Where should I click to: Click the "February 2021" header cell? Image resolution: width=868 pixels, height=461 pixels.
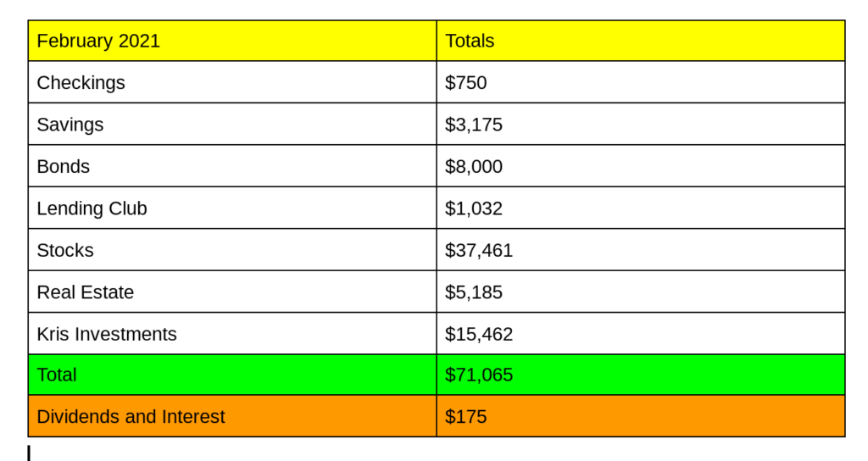[x=98, y=41]
